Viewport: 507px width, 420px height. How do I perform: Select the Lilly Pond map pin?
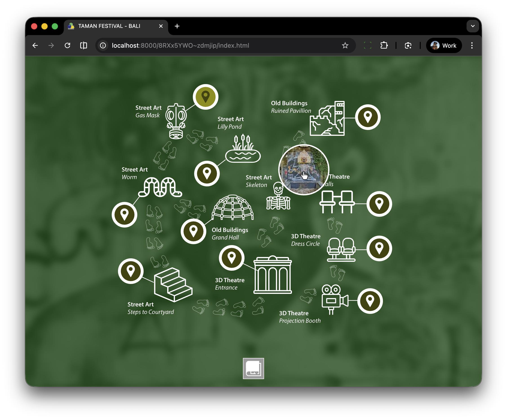tap(207, 173)
